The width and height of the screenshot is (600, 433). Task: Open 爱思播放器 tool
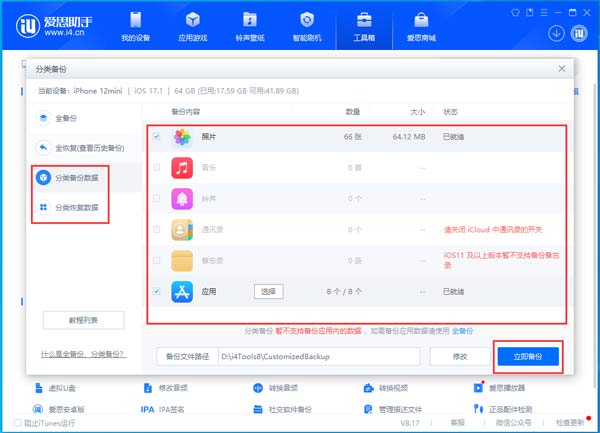coord(499,388)
